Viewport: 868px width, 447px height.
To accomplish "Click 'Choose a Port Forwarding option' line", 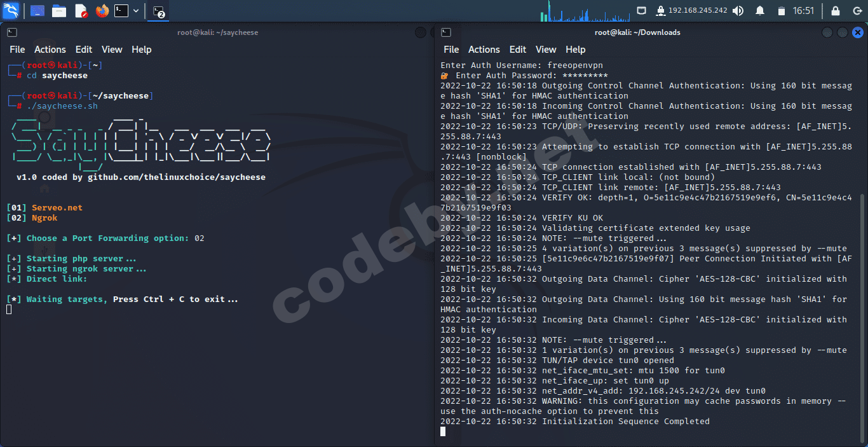I will point(105,238).
